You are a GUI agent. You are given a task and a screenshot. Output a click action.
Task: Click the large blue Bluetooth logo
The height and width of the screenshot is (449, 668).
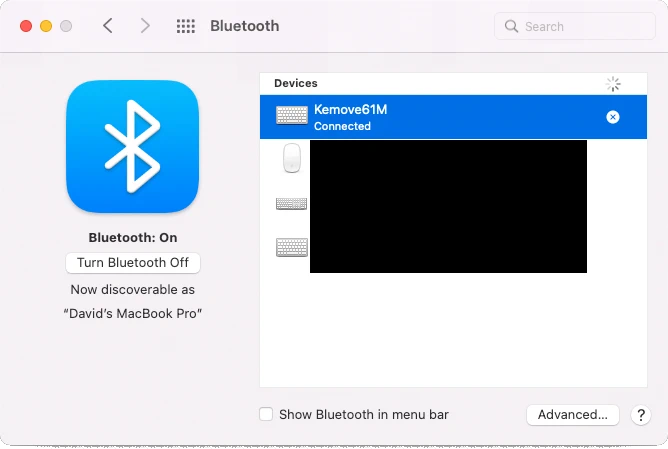coord(132,147)
